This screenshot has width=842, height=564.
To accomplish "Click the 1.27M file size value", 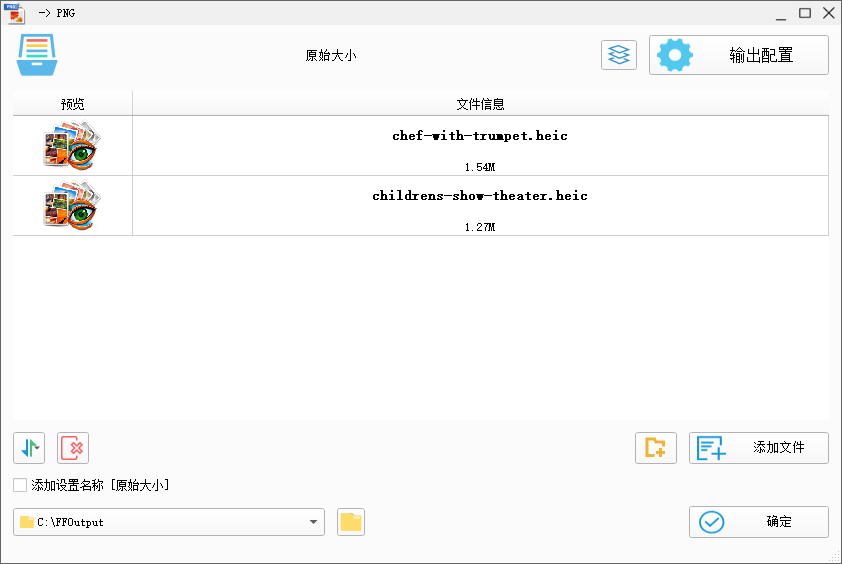I will pyautogui.click(x=480, y=227).
